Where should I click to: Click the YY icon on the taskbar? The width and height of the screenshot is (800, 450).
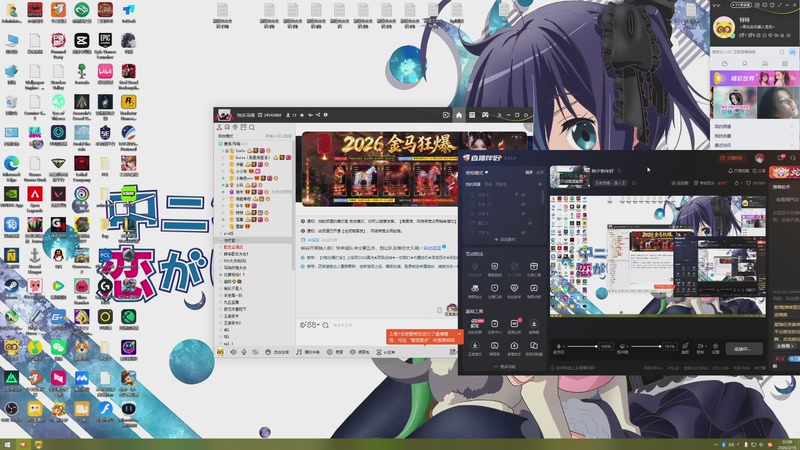click(38, 445)
